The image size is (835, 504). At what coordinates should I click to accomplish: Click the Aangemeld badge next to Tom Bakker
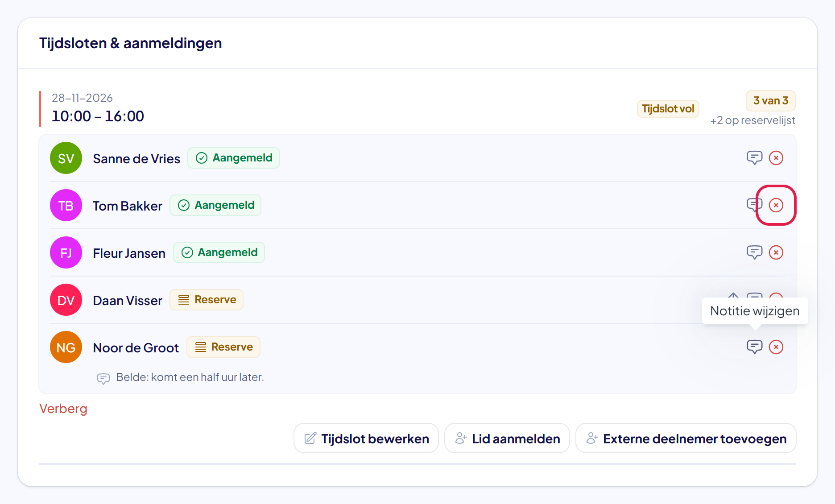click(215, 205)
